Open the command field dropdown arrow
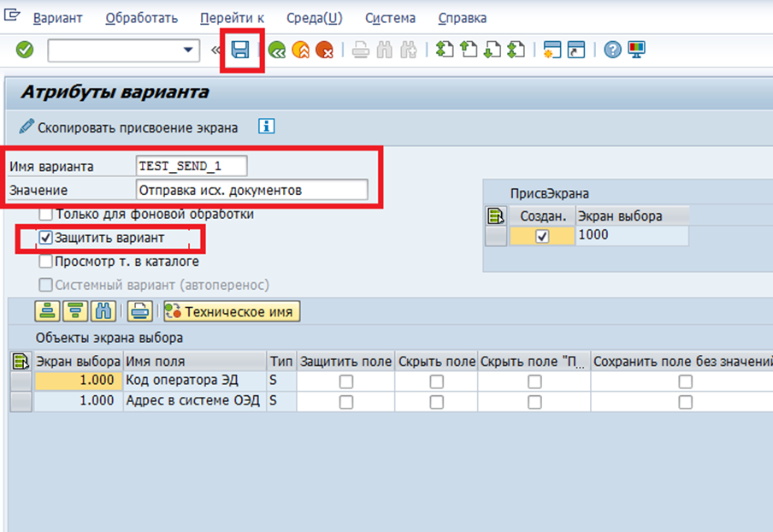Viewport: 773px width, 532px height. click(x=189, y=50)
